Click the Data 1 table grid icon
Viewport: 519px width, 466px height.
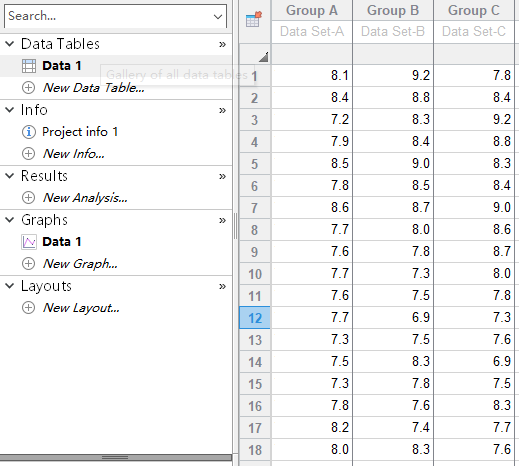[x=29, y=66]
